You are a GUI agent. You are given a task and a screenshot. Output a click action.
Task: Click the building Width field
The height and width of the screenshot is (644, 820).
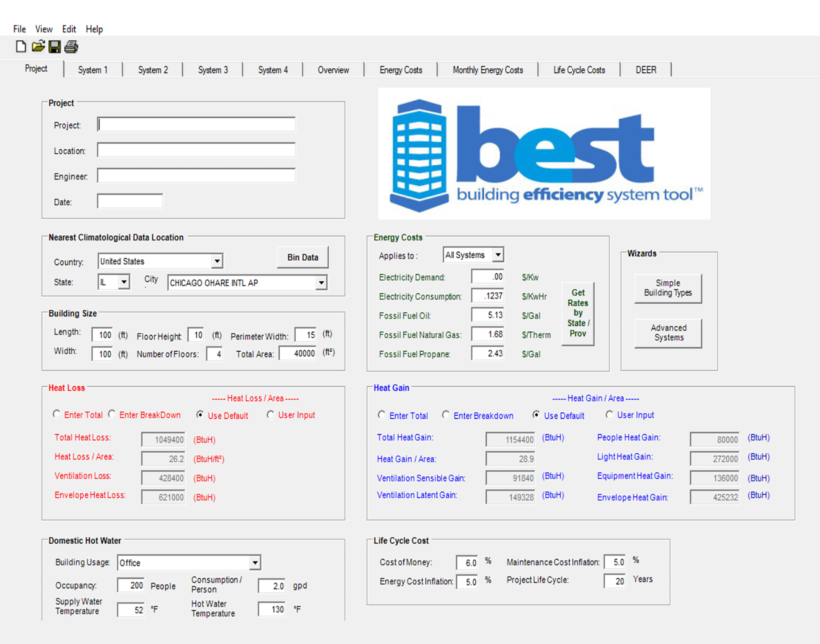pyautogui.click(x=102, y=354)
